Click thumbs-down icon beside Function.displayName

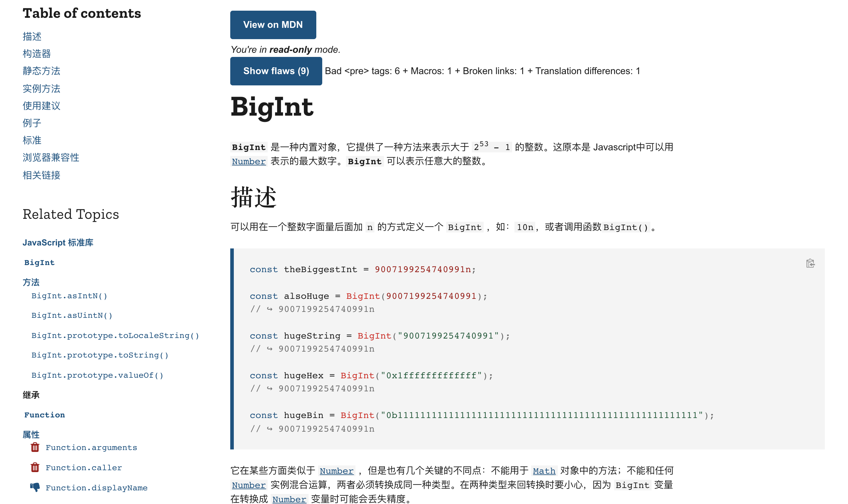coord(35,487)
